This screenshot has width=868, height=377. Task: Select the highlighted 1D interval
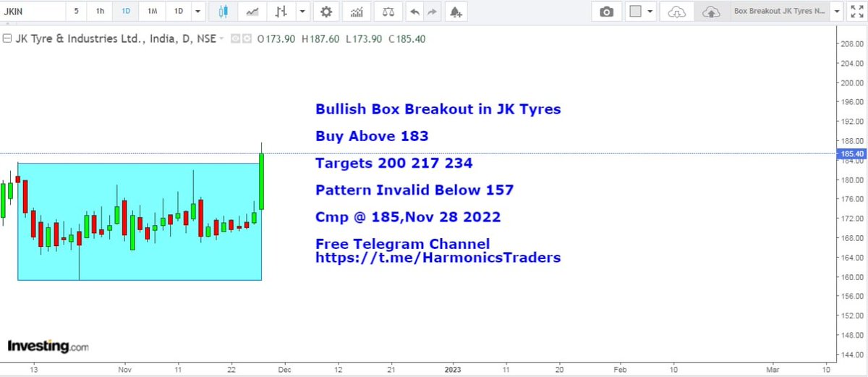click(x=126, y=12)
